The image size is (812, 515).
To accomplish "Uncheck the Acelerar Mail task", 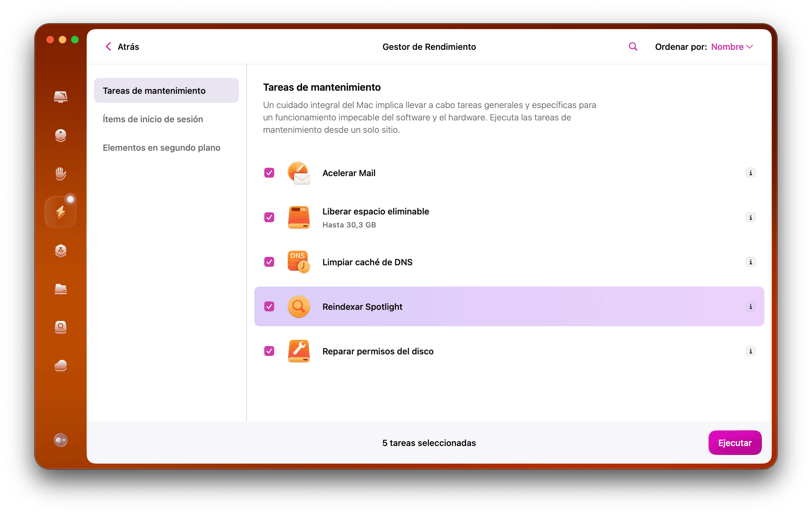I will (x=269, y=173).
